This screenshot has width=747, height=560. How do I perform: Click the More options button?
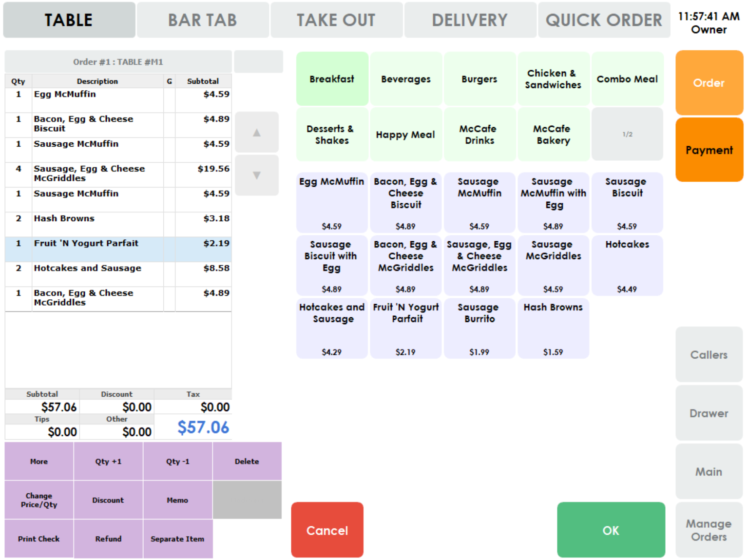pos(39,461)
